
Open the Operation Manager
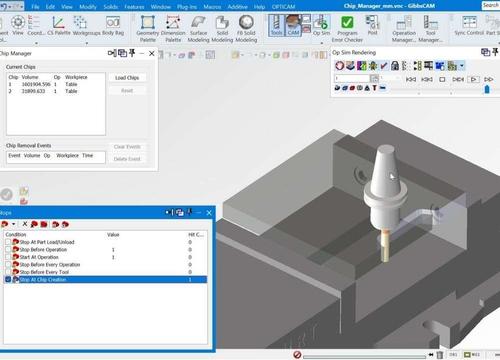click(x=404, y=29)
